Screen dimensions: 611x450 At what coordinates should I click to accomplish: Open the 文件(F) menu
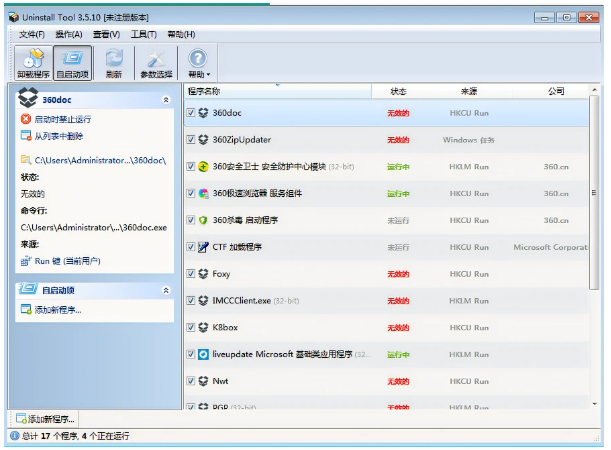pos(32,35)
